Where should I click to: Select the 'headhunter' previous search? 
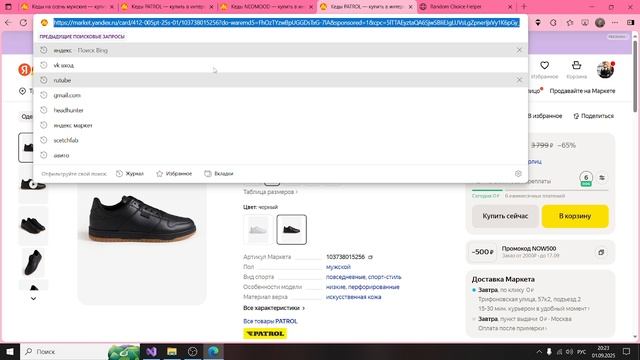280,110
